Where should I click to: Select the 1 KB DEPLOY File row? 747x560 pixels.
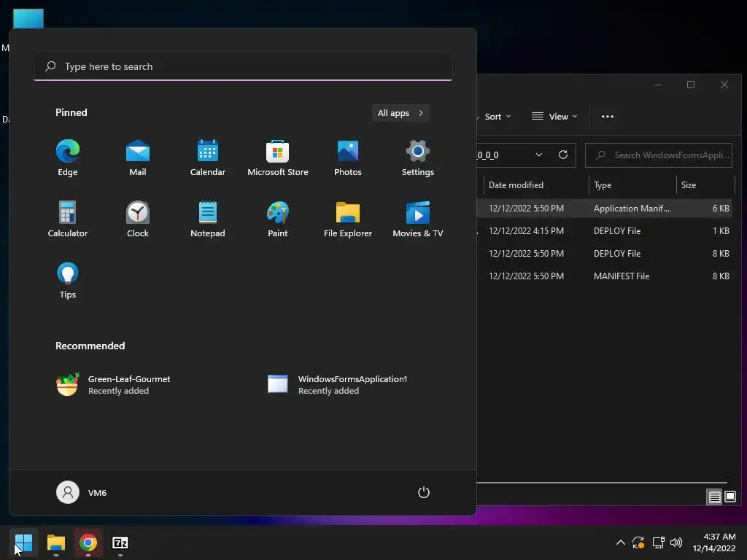tap(604, 231)
